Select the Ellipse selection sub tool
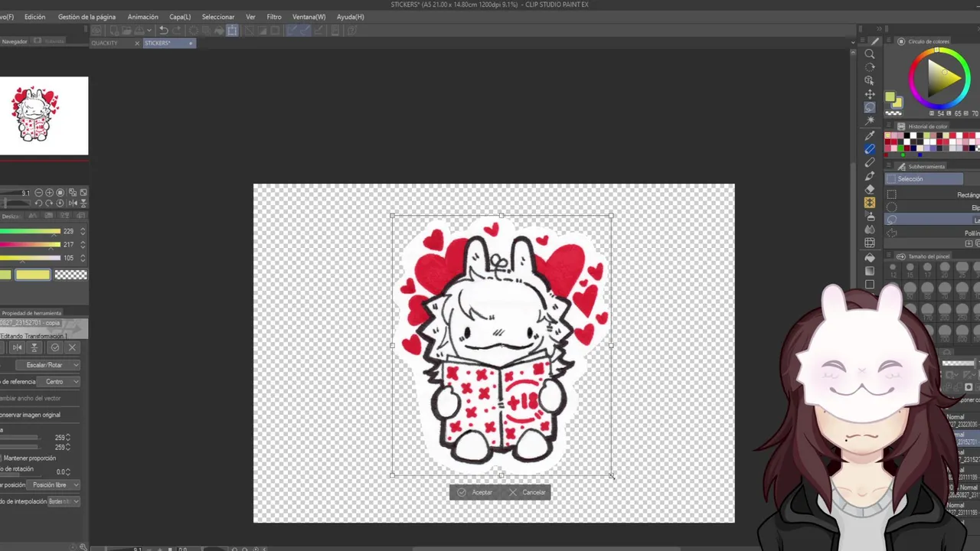The height and width of the screenshot is (551, 980). point(934,207)
